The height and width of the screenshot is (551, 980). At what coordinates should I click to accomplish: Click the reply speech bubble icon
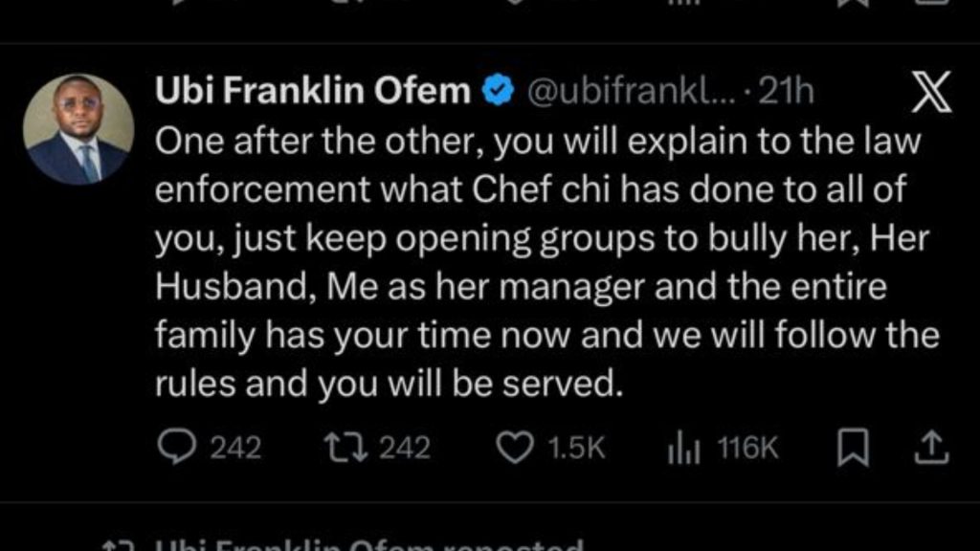176,448
